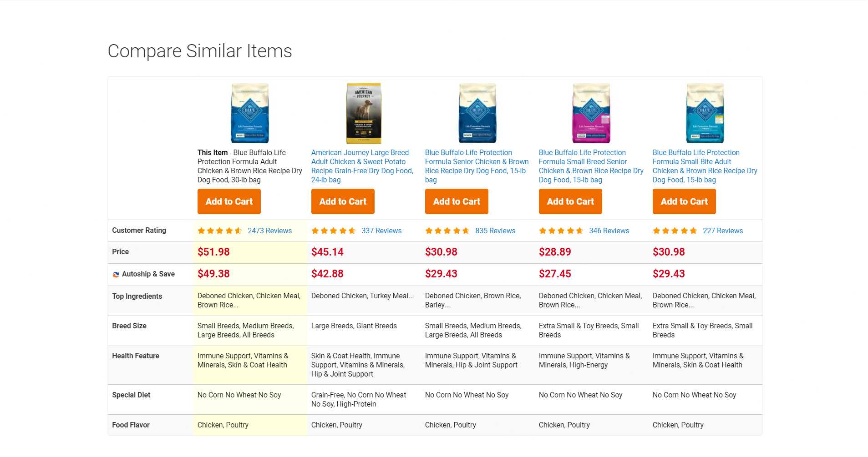
Task: Add Small Breed Senior food to cart
Action: click(x=570, y=201)
